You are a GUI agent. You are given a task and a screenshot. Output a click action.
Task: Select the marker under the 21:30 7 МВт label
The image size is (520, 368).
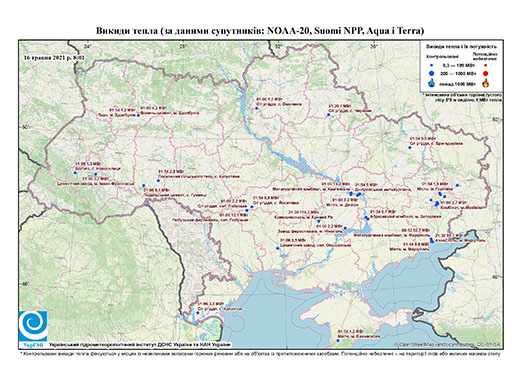coord(328,115)
